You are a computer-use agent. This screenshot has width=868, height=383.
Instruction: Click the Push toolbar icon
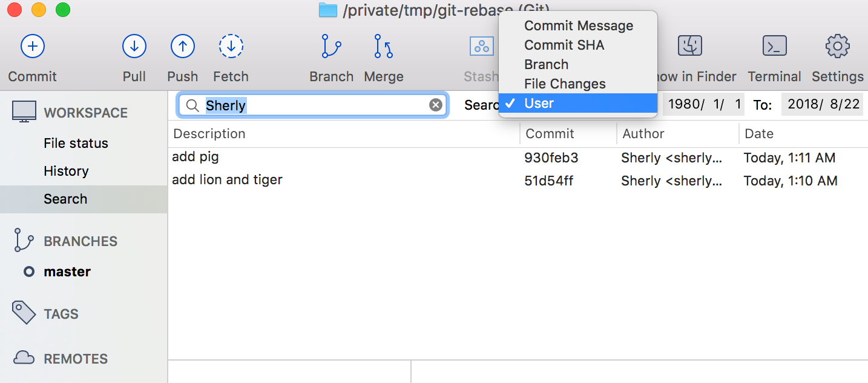[x=182, y=46]
